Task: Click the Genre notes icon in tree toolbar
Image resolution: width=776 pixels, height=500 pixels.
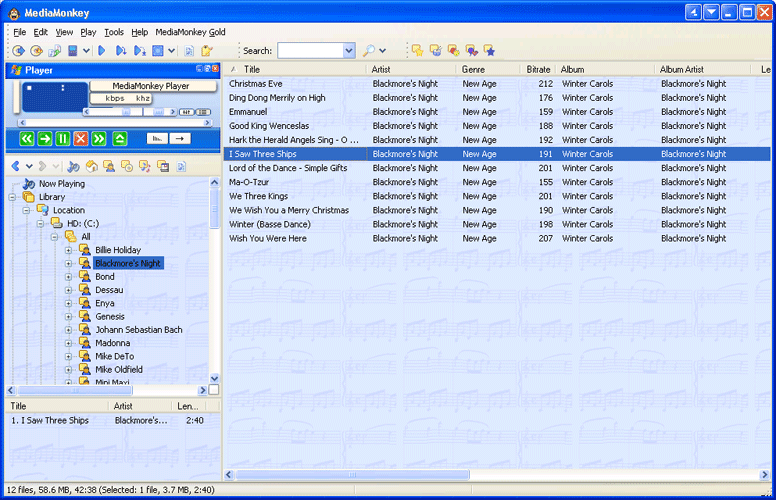Action: tap(145, 166)
